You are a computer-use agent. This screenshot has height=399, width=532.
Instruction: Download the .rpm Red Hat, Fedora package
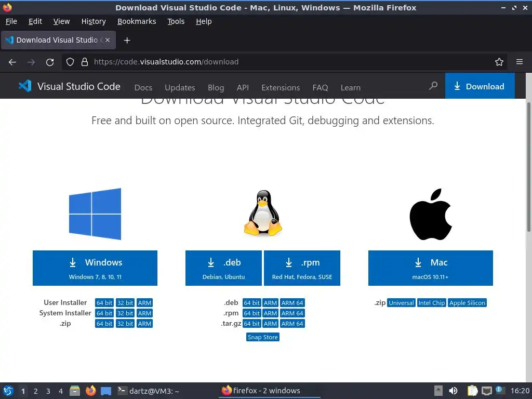point(302,268)
